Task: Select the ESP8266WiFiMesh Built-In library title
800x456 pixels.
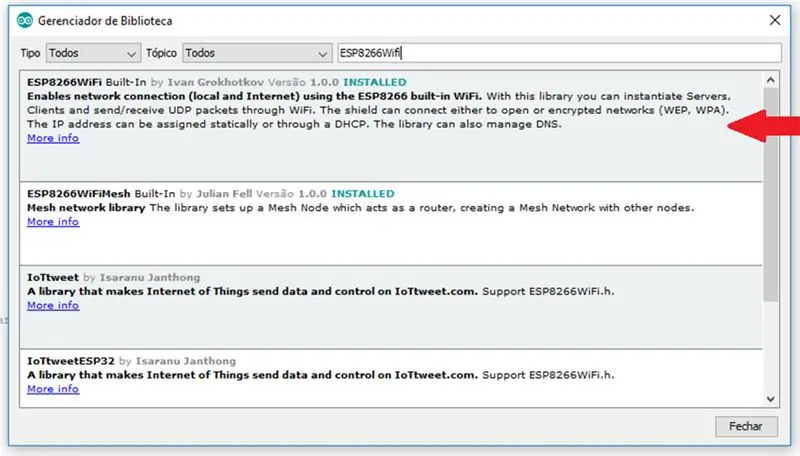Action: (101, 194)
